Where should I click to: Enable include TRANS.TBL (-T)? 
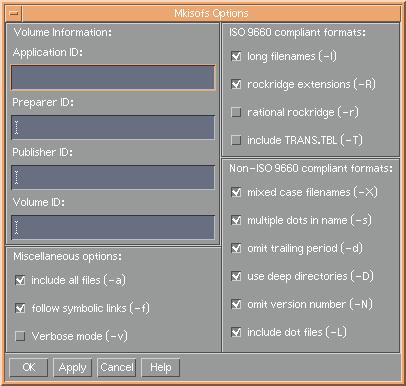[x=236, y=140]
